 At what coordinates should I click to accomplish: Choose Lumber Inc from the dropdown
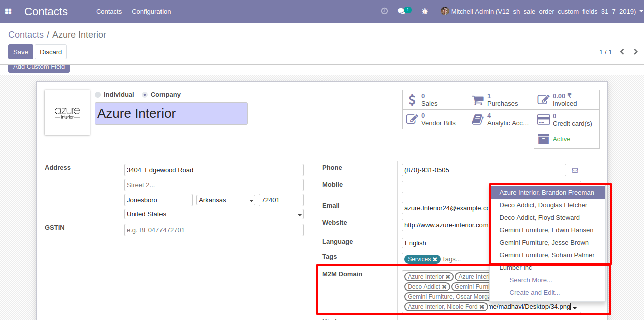point(547,268)
